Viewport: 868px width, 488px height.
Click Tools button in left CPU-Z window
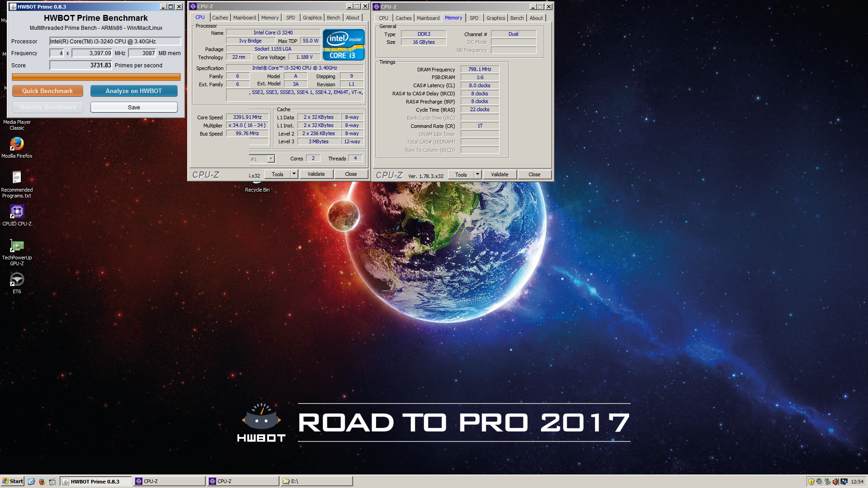pos(278,174)
